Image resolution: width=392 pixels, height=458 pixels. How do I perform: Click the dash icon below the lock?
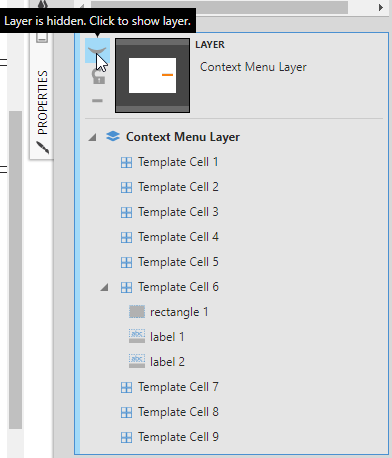pos(97,100)
